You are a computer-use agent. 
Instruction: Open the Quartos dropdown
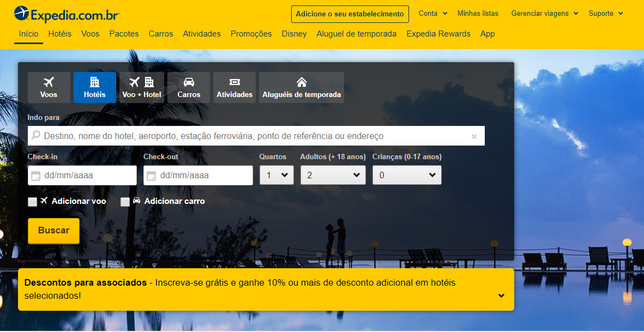[276, 175]
